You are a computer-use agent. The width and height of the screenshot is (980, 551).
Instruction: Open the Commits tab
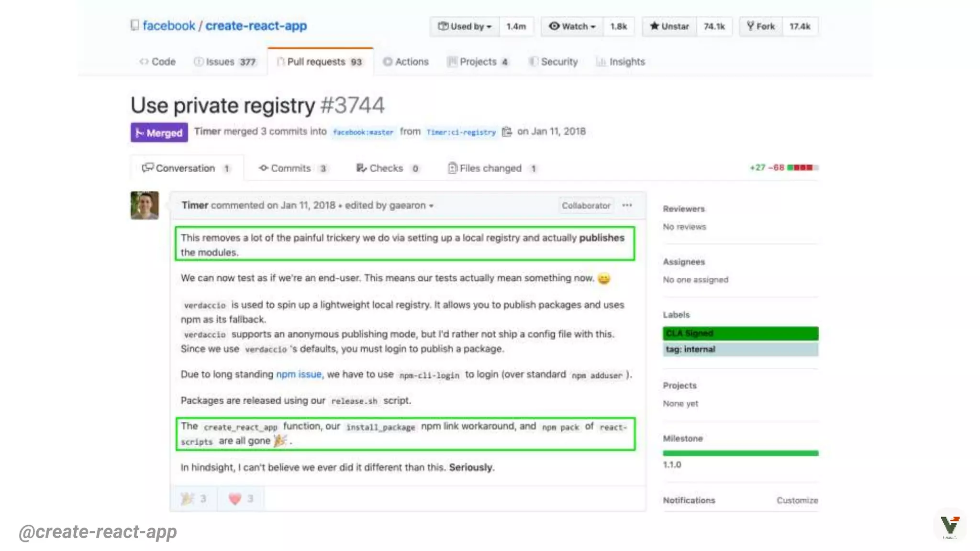(290, 168)
